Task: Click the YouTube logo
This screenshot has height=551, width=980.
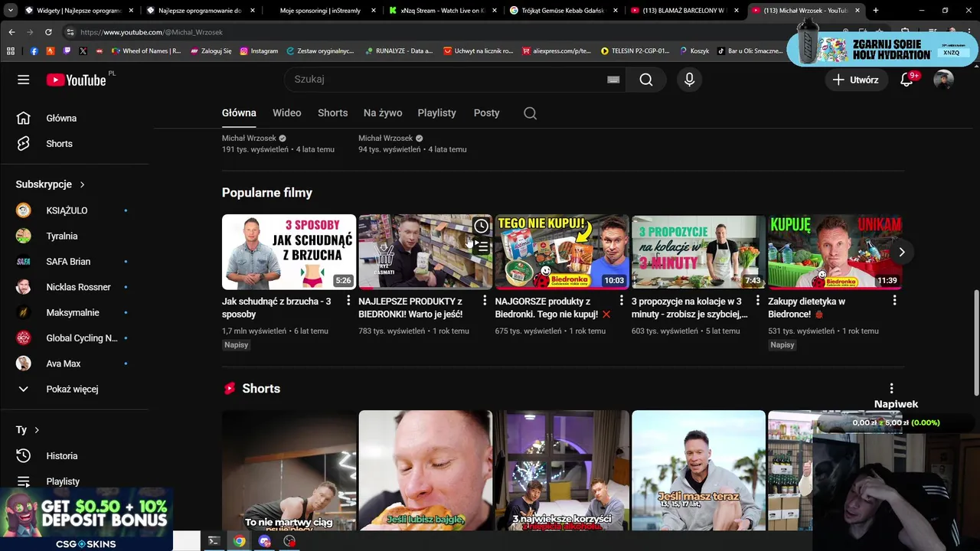Action: click(76, 80)
